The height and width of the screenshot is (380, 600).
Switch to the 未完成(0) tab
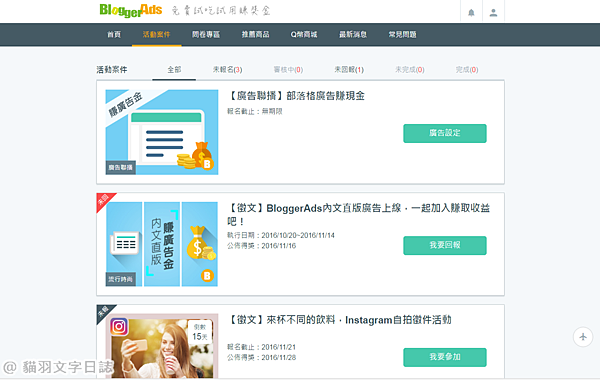pos(410,70)
